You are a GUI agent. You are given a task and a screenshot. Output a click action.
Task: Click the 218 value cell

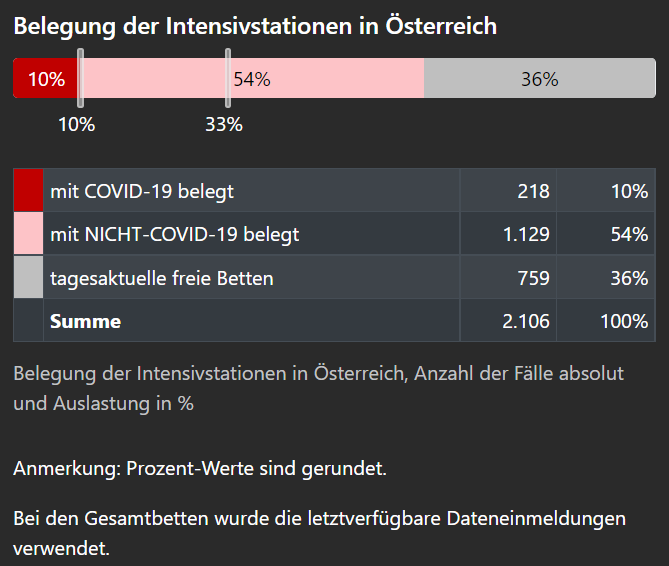coord(533,190)
